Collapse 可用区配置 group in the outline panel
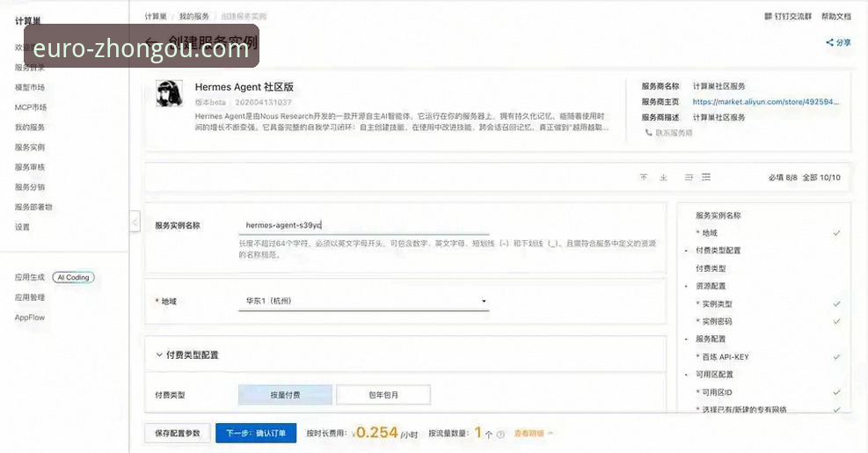Image resolution: width=868 pixels, height=453 pixels. (x=687, y=375)
